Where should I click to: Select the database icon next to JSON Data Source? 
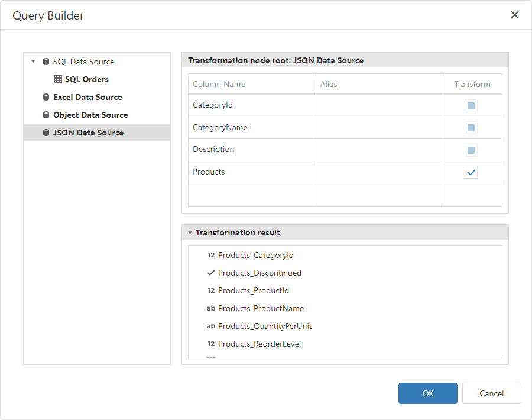pyautogui.click(x=46, y=133)
